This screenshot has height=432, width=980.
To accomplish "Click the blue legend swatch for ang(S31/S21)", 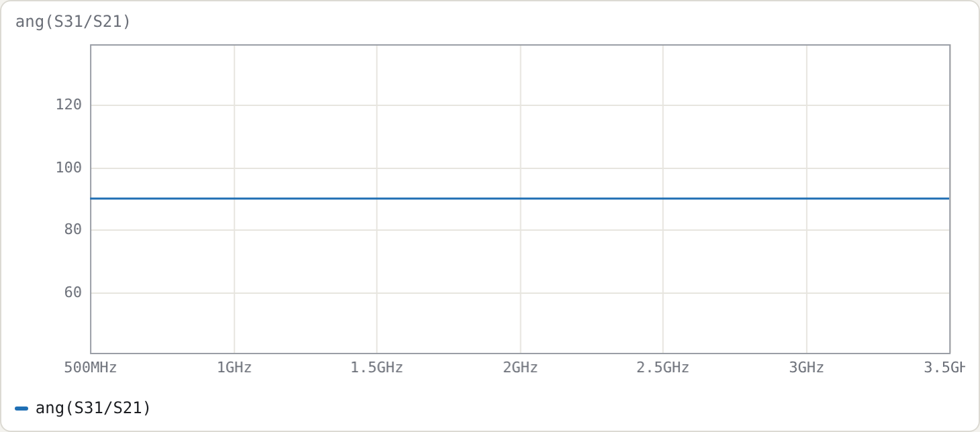I will click(x=21, y=408).
